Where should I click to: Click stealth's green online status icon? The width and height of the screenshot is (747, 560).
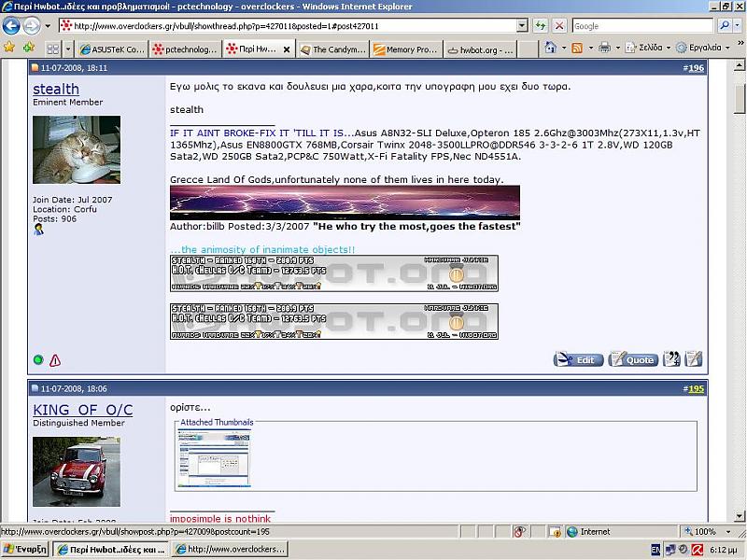[38, 360]
